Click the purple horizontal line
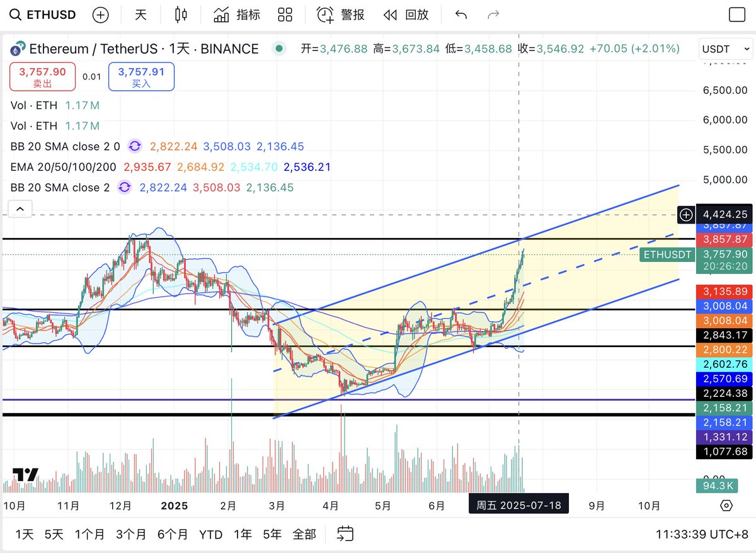This screenshot has height=553, width=756. coord(348,399)
